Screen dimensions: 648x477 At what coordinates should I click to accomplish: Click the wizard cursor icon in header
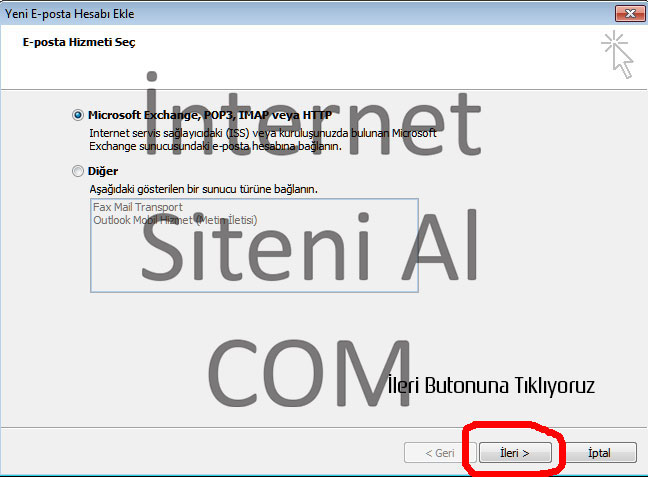(x=617, y=54)
